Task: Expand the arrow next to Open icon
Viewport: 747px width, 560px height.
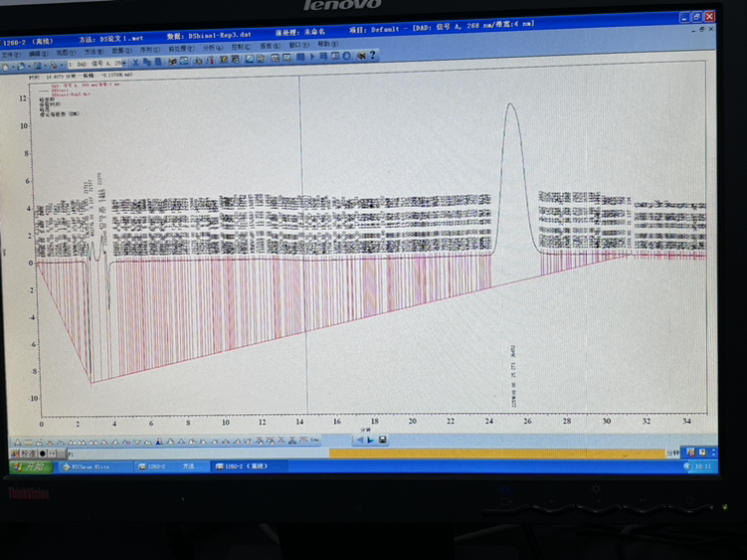Action: click(x=26, y=63)
